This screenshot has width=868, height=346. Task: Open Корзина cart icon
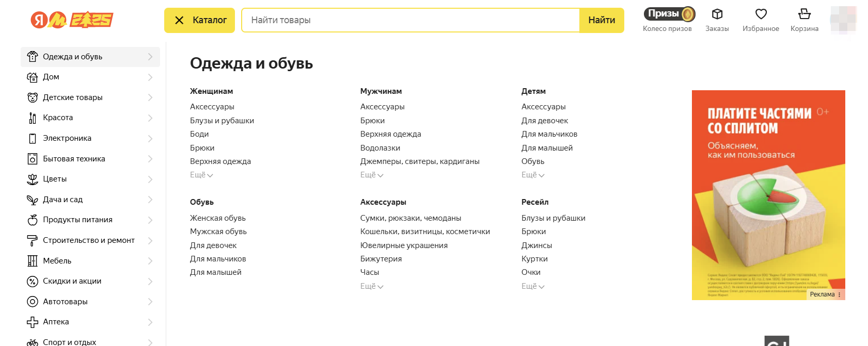point(804,14)
